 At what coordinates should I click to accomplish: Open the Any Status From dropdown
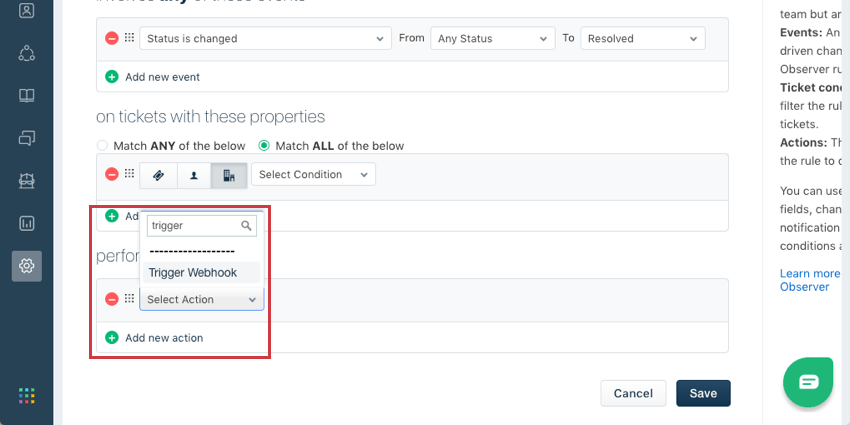click(492, 38)
